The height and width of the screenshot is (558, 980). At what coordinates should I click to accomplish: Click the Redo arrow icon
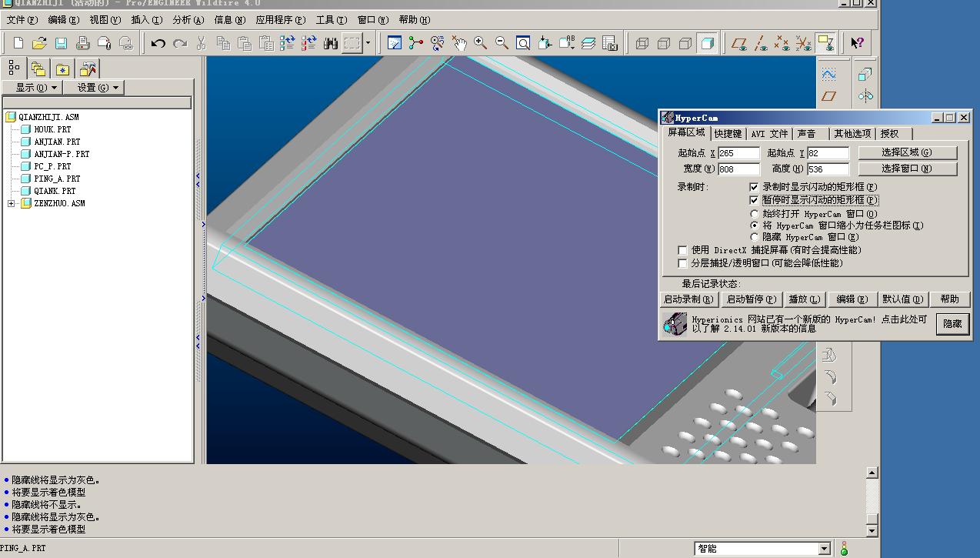click(x=179, y=43)
